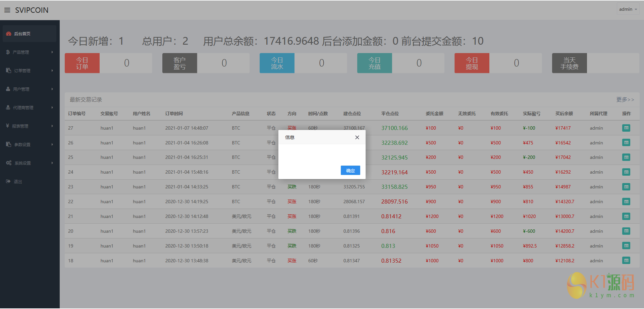Open the 代理商管理 menu item

tap(30, 107)
